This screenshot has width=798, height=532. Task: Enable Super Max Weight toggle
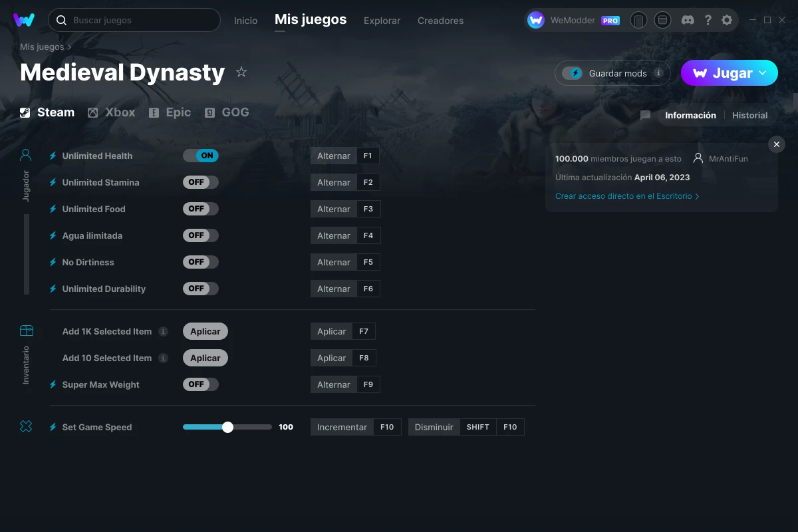(x=201, y=384)
